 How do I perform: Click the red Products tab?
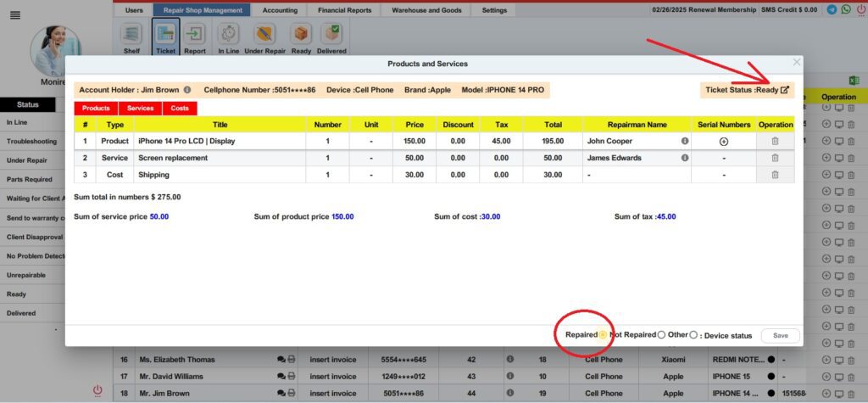click(96, 108)
